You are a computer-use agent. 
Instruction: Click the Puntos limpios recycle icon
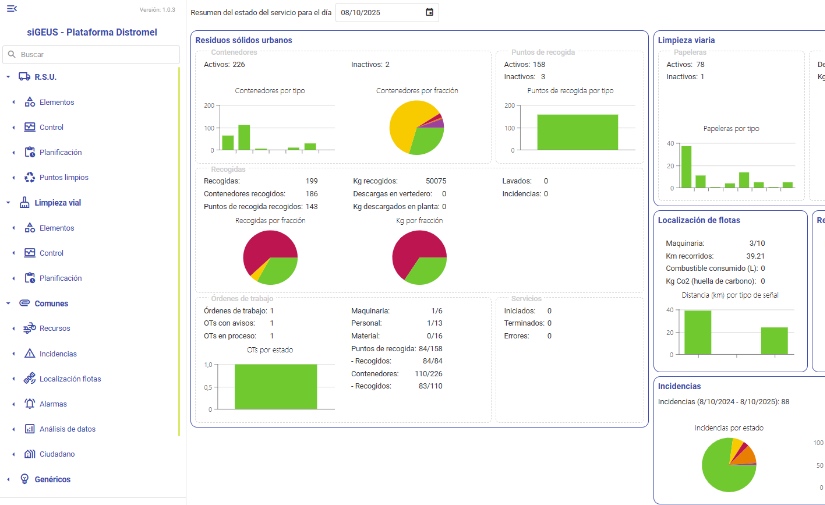30,177
